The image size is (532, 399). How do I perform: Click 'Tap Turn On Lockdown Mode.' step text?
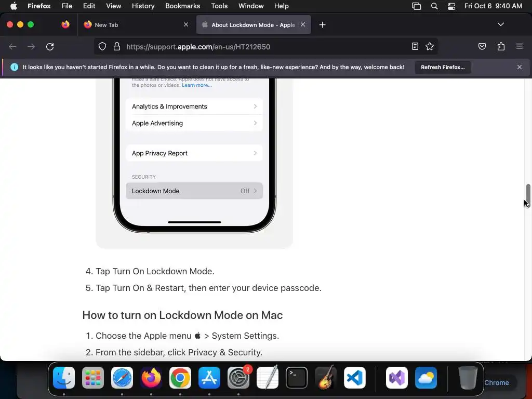[155, 271]
